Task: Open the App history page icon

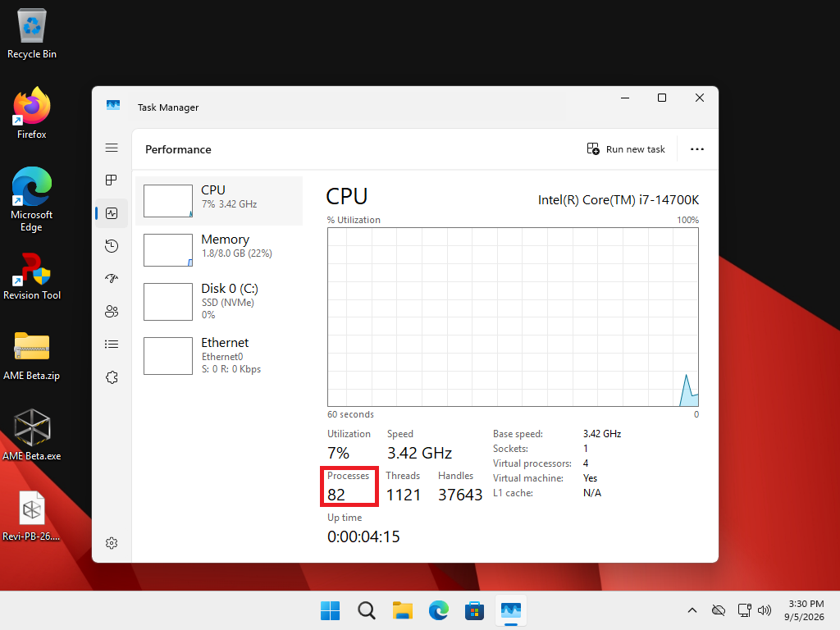Action: [x=112, y=246]
